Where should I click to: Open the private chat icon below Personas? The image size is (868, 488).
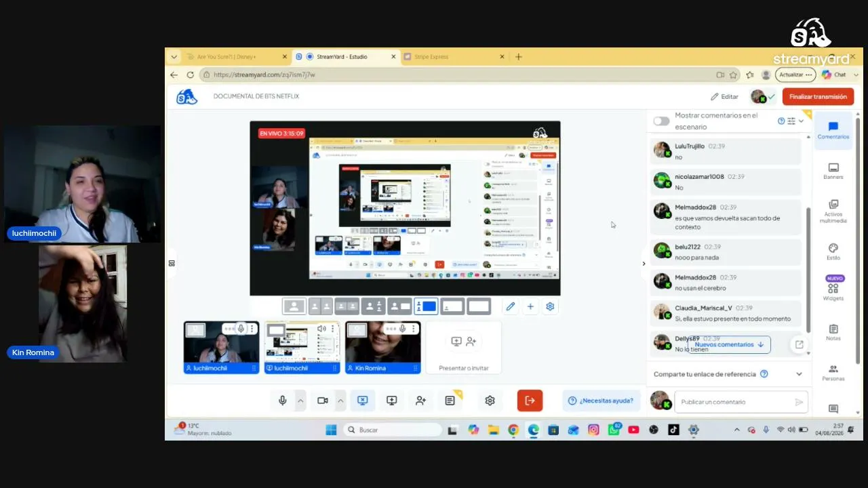(833, 409)
